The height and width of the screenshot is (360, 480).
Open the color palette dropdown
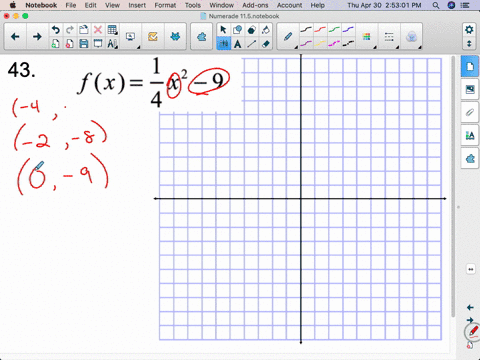pos(367,37)
